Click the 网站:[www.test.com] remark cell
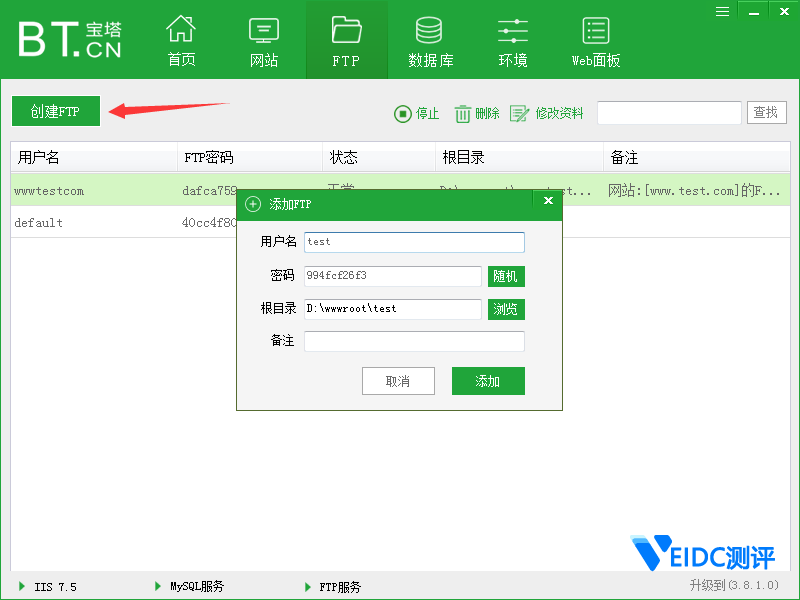The width and height of the screenshot is (800, 600). (x=694, y=191)
